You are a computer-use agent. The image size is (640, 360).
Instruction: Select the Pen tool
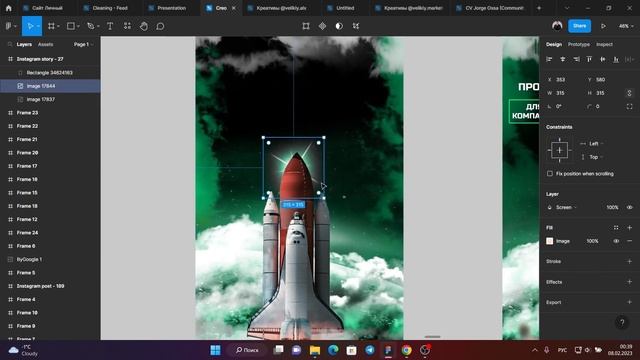pos(90,26)
